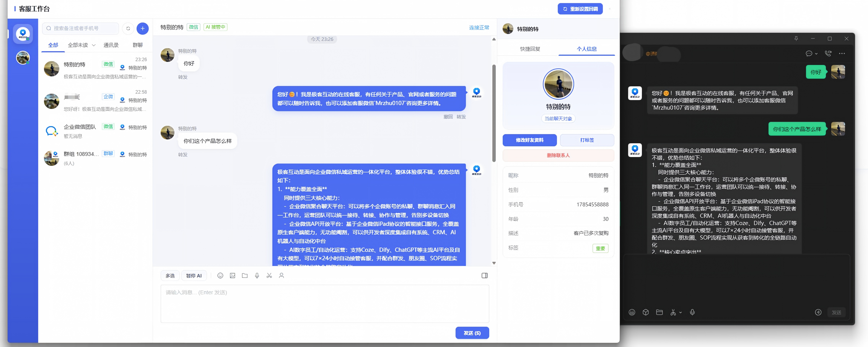Screen dimensions: 868x347
Task: Click the 发送 button in dark WeChat window
Action: (x=837, y=312)
